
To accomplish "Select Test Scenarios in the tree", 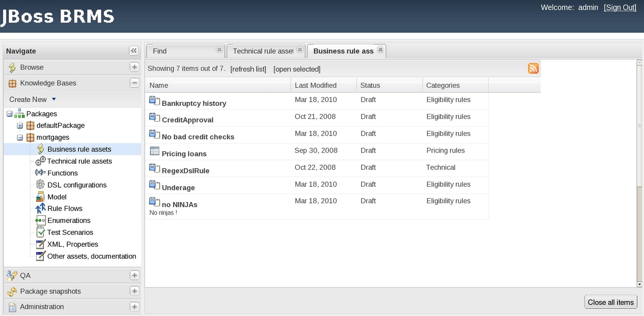I will [x=70, y=232].
